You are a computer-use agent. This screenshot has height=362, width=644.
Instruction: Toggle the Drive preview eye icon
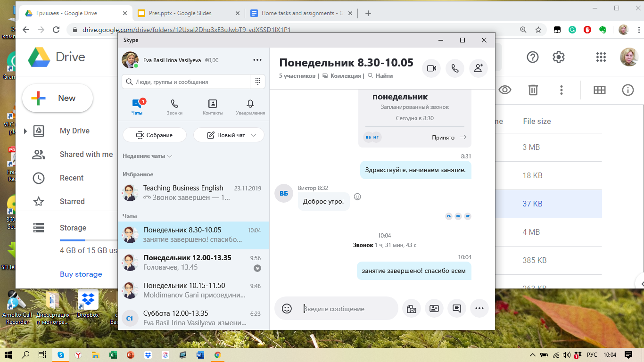[x=505, y=90]
